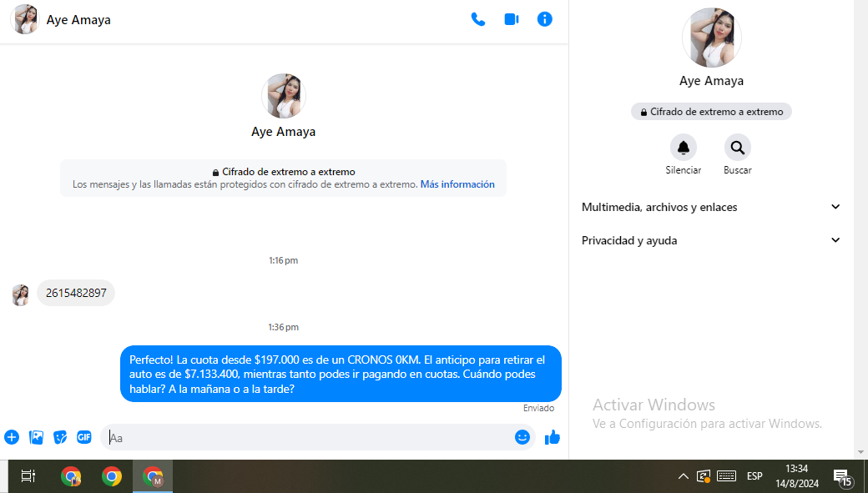Open Windows notification center
This screenshot has width=868, height=493.
pos(842,476)
